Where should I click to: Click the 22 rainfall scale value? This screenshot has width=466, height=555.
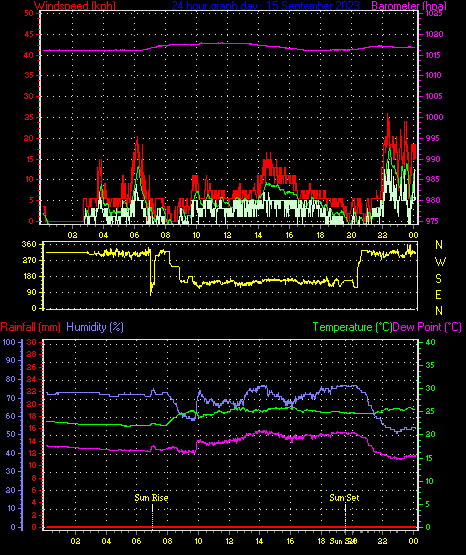(32, 391)
